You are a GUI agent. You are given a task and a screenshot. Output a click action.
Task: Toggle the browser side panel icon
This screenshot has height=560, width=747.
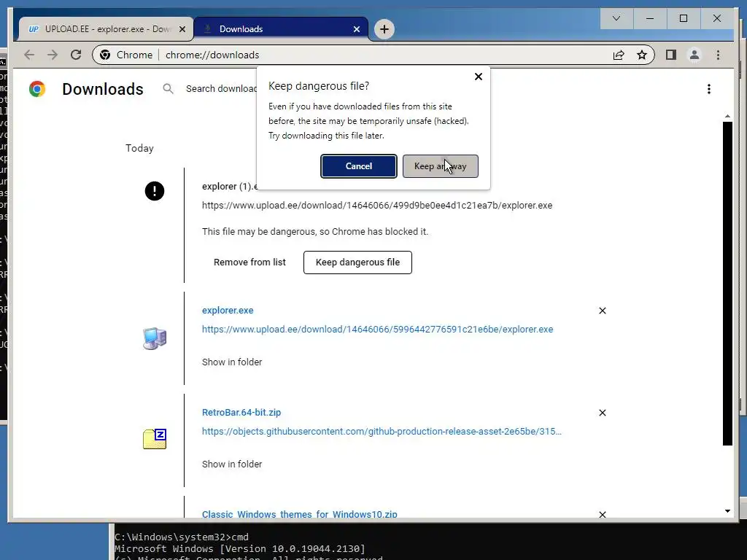(671, 55)
